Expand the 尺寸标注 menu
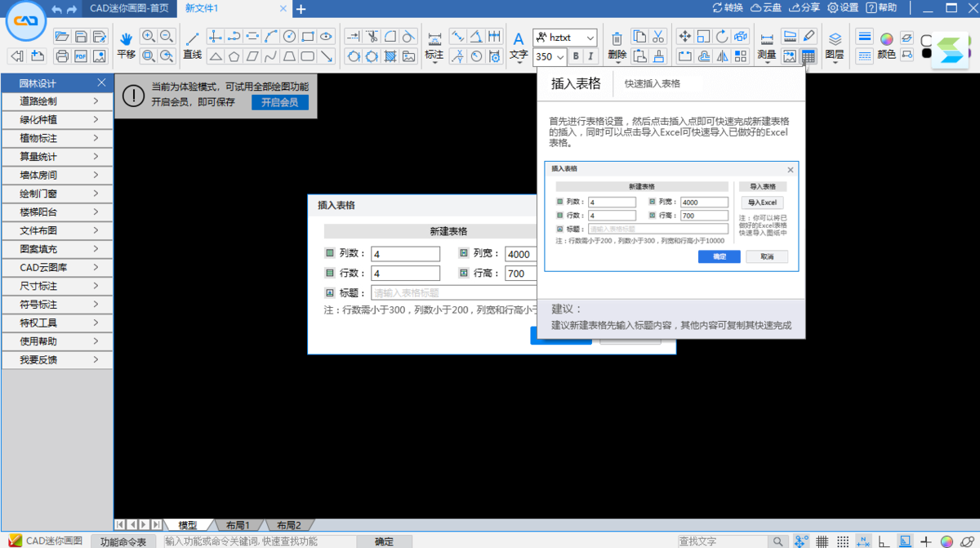The image size is (980, 548). coord(57,286)
